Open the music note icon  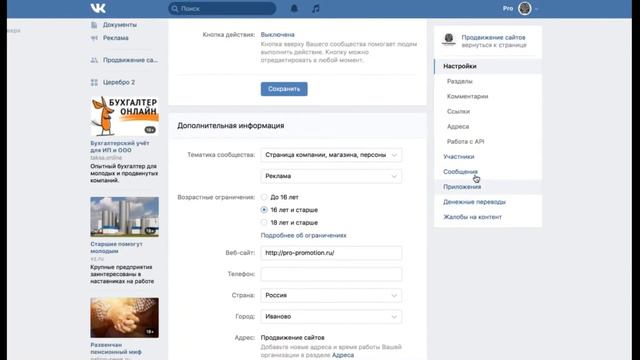316,8
